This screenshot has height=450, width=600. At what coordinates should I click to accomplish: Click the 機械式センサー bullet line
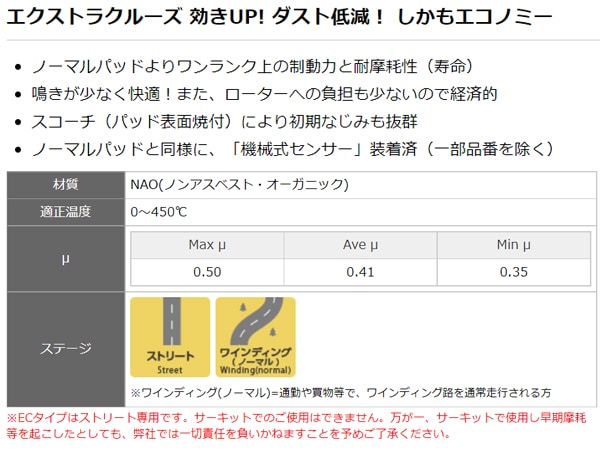(x=292, y=149)
